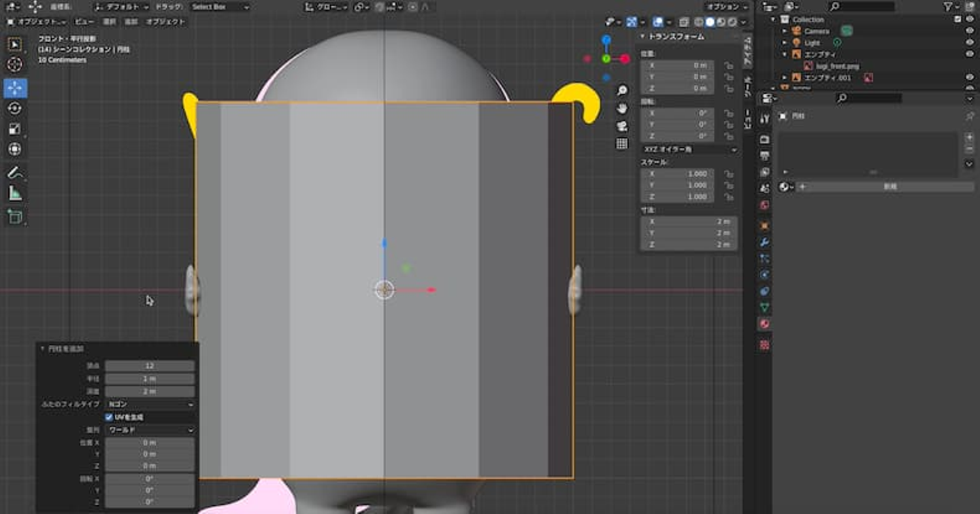Choose the Scale tool
The width and height of the screenshot is (980, 514).
click(15, 128)
